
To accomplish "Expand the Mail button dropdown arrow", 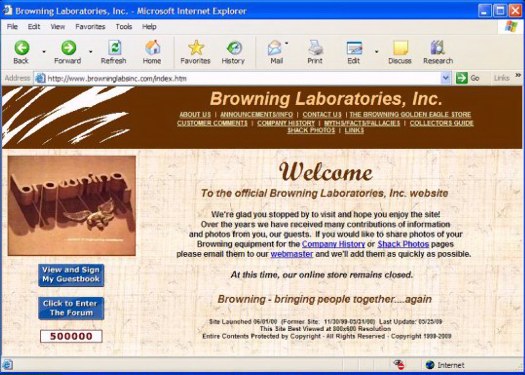I will (x=287, y=43).
